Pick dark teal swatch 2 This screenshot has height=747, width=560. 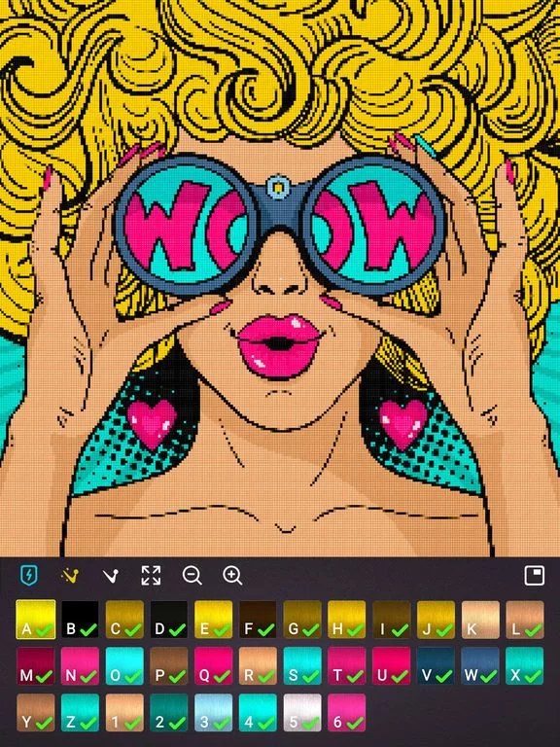click(169, 713)
